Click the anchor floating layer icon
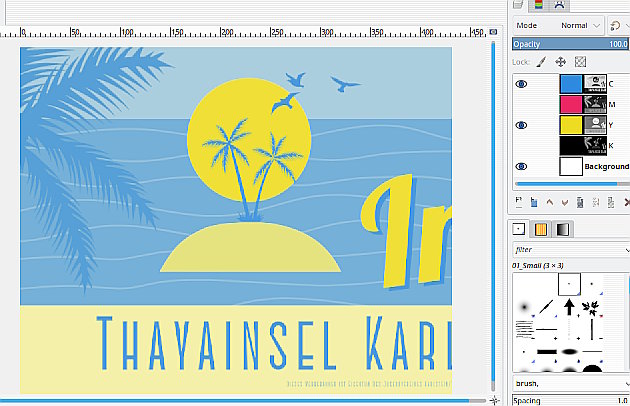630x406 pixels. coord(595,202)
